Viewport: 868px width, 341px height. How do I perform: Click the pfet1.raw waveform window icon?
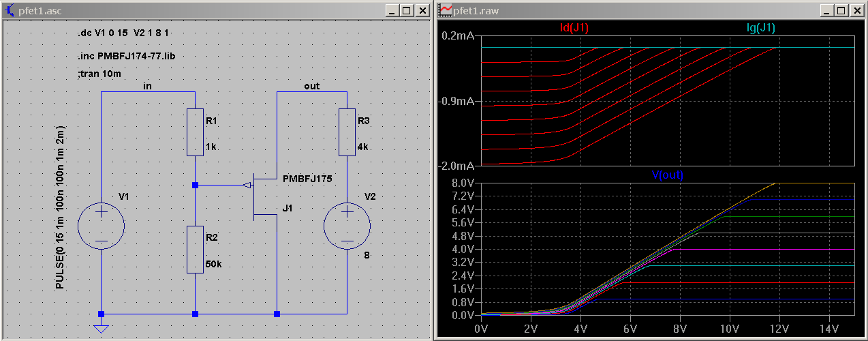tap(446, 10)
